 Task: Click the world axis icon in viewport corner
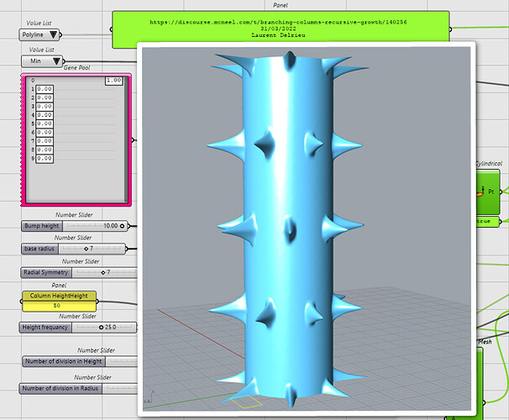click(150, 397)
